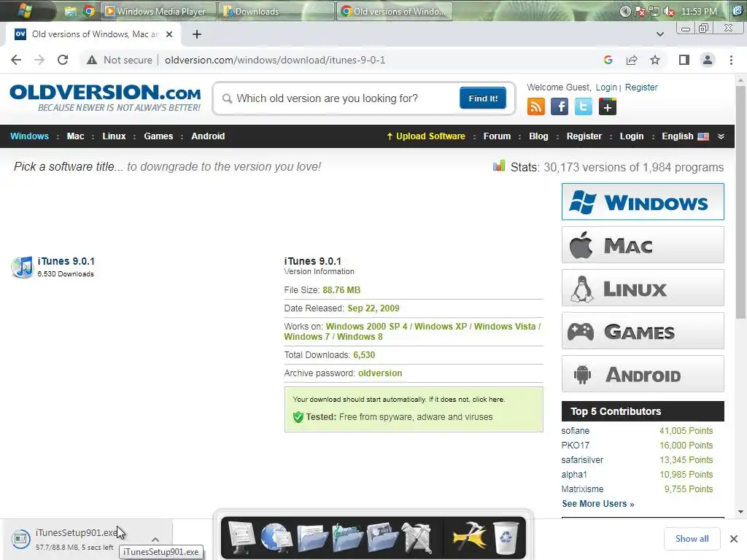The width and height of the screenshot is (747, 560).
Task: Click the Windows Start button
Action: 23,10
